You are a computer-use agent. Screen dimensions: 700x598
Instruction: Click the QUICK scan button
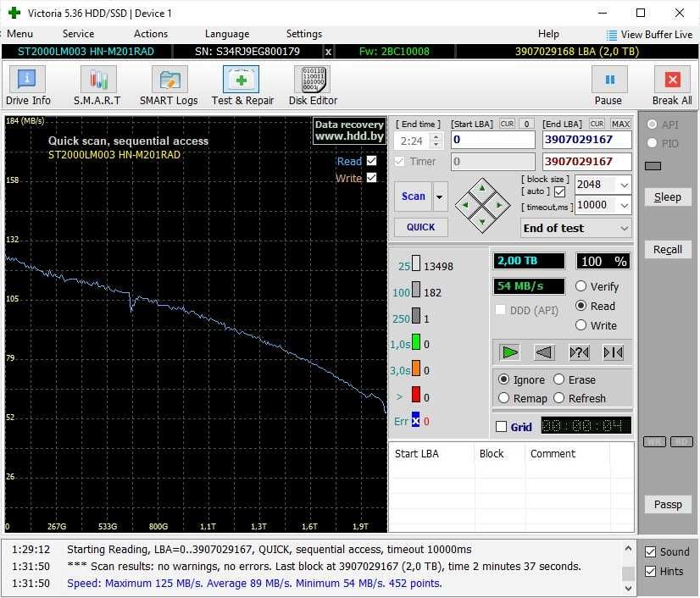(x=421, y=227)
